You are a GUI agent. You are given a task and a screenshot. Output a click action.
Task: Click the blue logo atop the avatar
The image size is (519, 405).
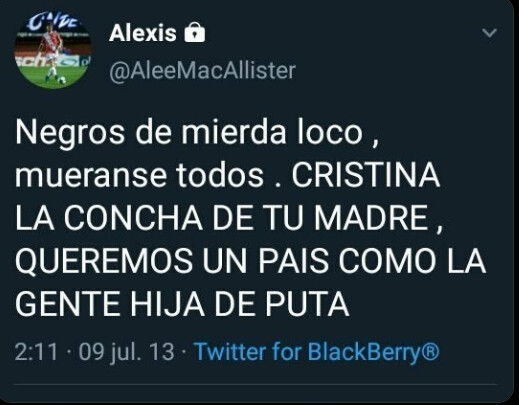click(53, 22)
